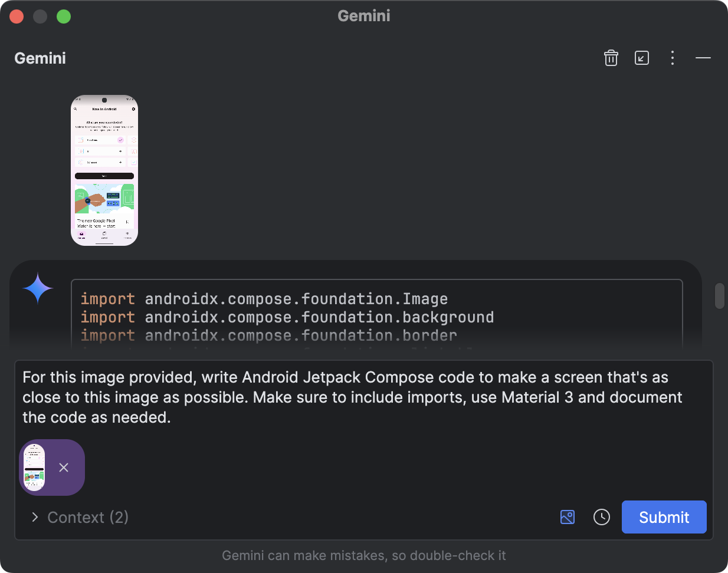
Task: Click inside the prompt text input field
Action: pyautogui.click(x=354, y=397)
